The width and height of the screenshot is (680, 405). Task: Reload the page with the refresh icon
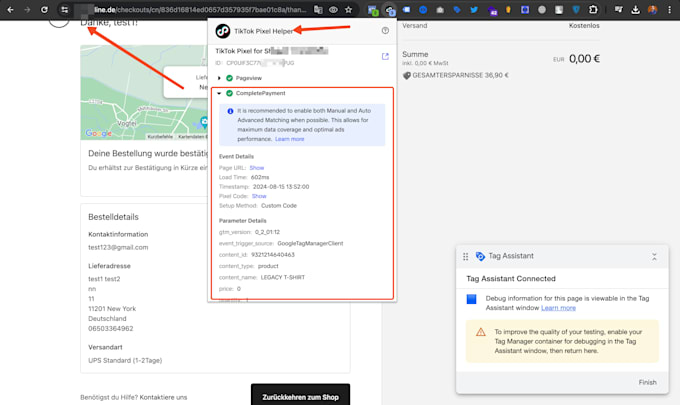pyautogui.click(x=44, y=10)
